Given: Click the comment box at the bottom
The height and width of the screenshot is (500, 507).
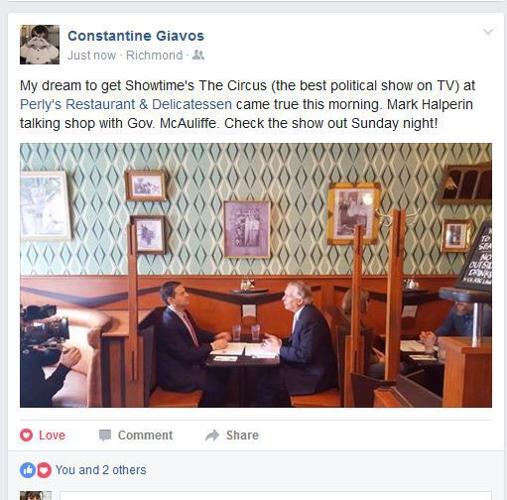Looking at the screenshot, I should click(x=275, y=495).
